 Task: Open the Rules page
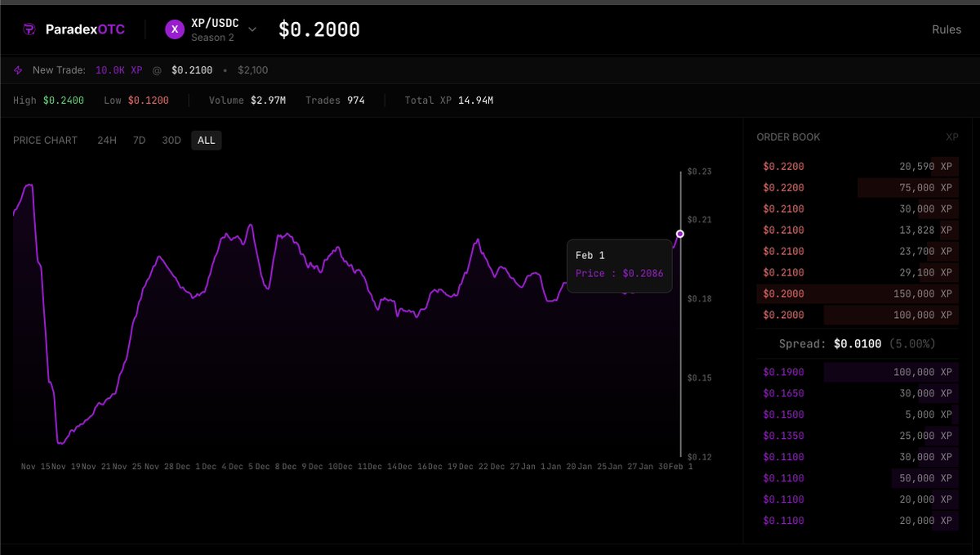(947, 29)
